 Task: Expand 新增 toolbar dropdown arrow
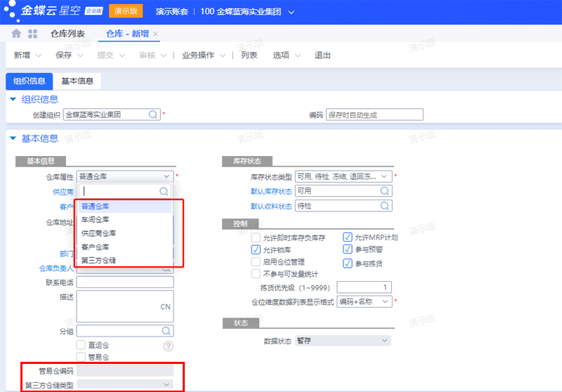[39, 55]
